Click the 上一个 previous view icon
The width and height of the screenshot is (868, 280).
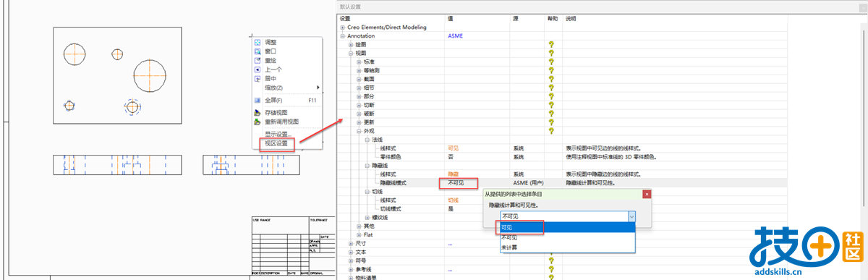point(257,69)
